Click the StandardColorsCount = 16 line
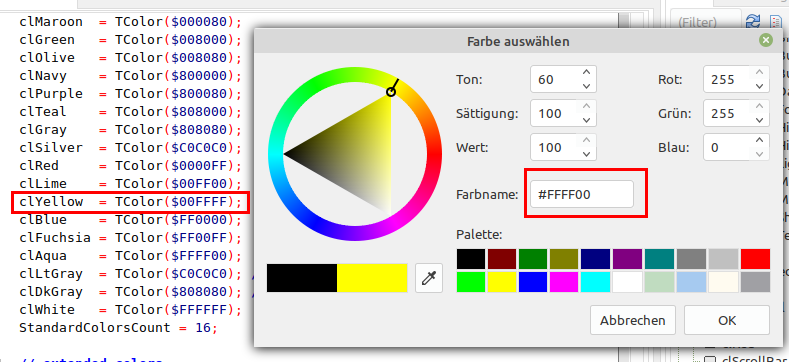 click(118, 328)
